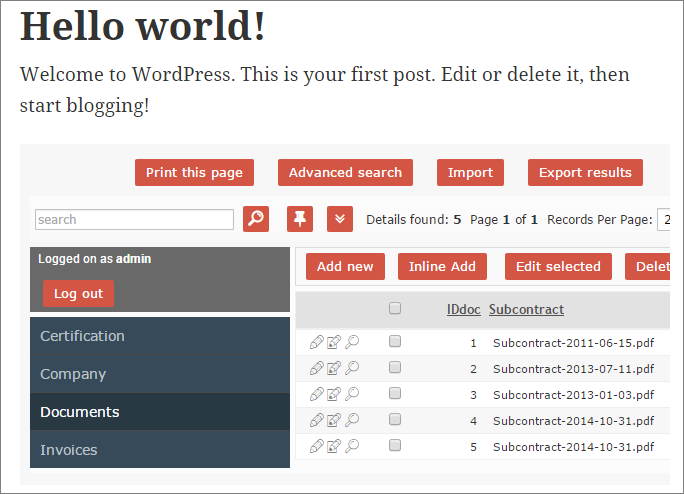The width and height of the screenshot is (684, 494).
Task: Check the box for Subcontract-2011-06-15.pdf
Action: click(395, 341)
